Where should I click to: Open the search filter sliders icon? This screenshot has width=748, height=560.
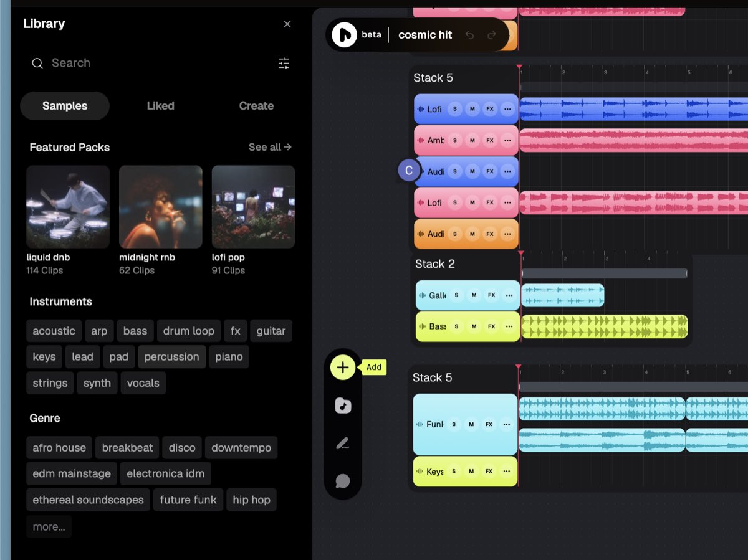coord(284,63)
